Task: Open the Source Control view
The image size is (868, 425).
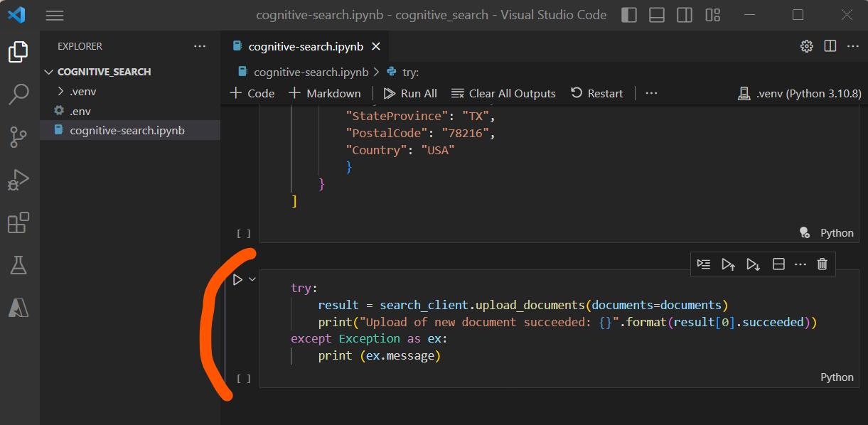Action: click(x=18, y=136)
